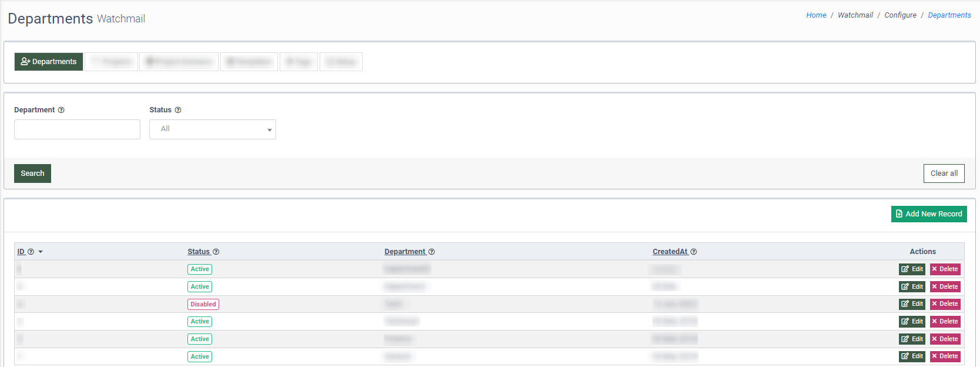Image resolution: width=980 pixels, height=367 pixels.
Task: Toggle ID column sort arrow
Action: click(x=41, y=252)
